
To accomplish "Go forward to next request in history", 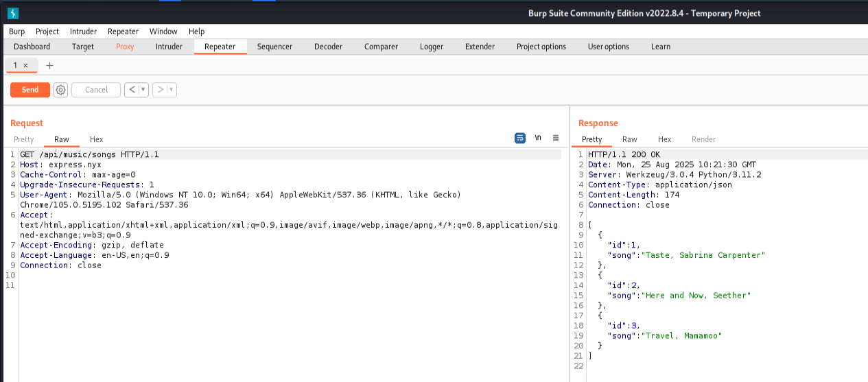I will click(160, 90).
